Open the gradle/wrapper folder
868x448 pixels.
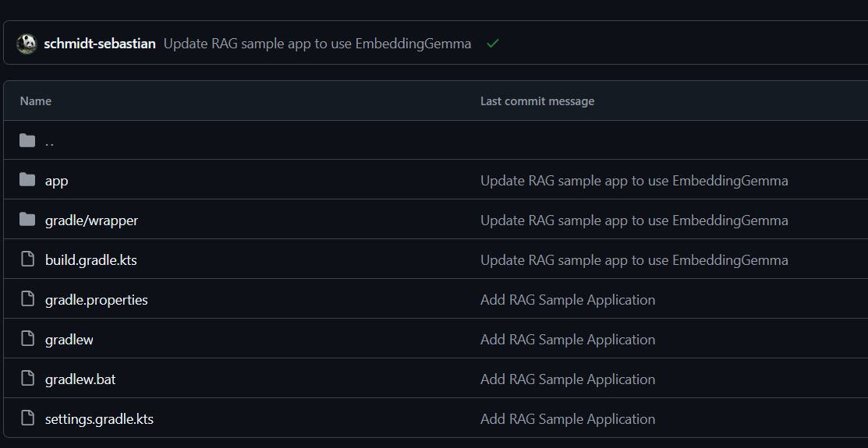tap(91, 220)
